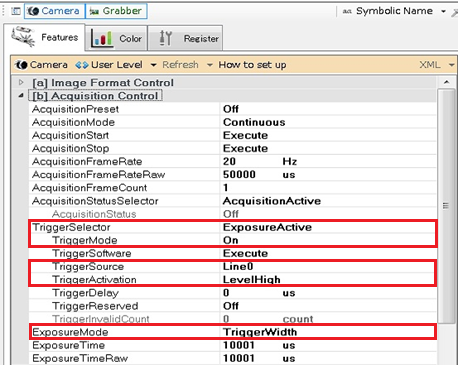Select the TriggerSource label
This screenshot has height=365, width=458.
[x=88, y=266]
